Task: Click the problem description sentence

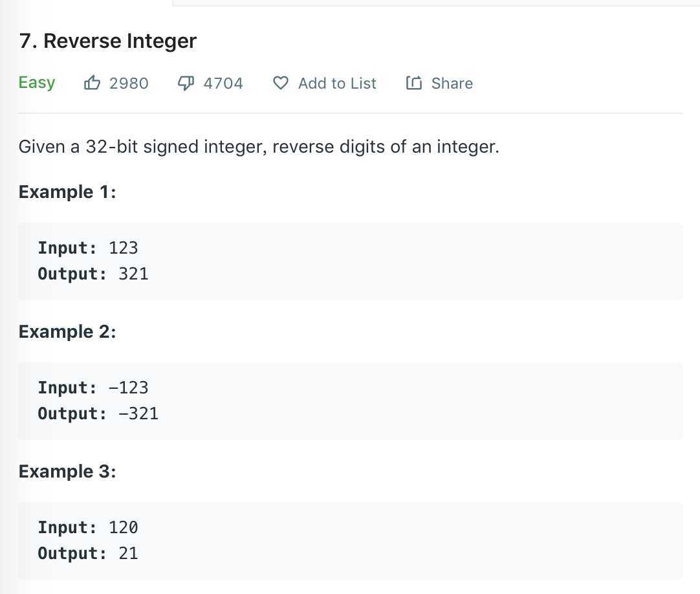Action: [259, 147]
